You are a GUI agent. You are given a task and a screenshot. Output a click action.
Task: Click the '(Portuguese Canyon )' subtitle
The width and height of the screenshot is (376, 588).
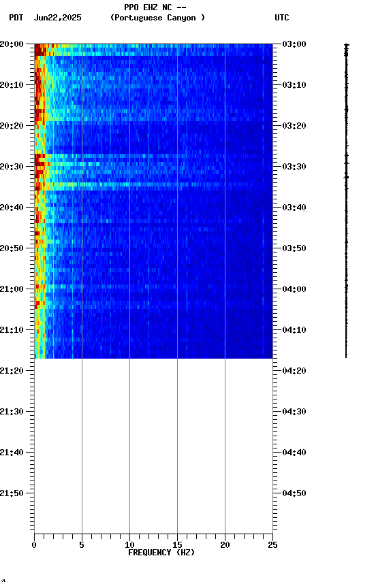tap(157, 18)
